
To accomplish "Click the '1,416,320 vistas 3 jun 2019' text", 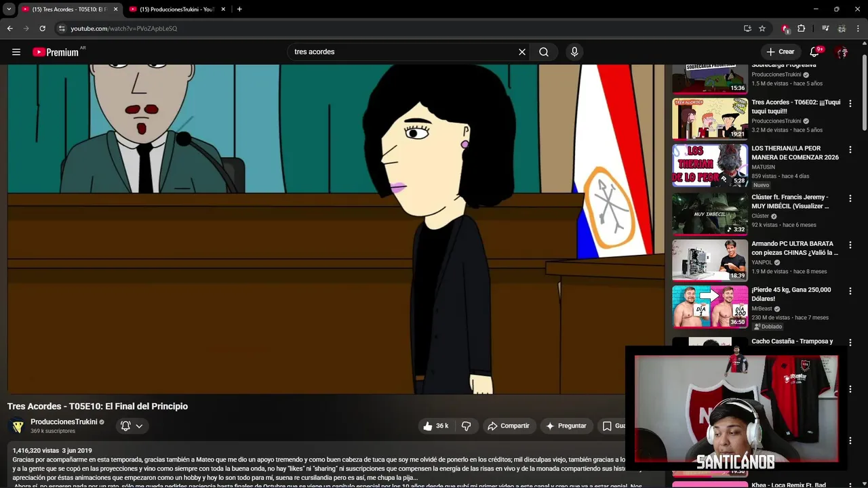I will (52, 451).
